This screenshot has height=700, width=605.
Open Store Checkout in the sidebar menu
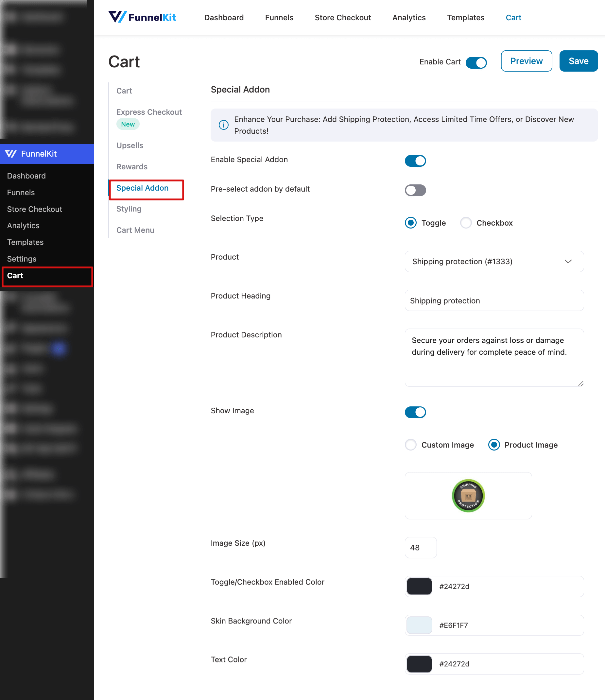pyautogui.click(x=34, y=209)
